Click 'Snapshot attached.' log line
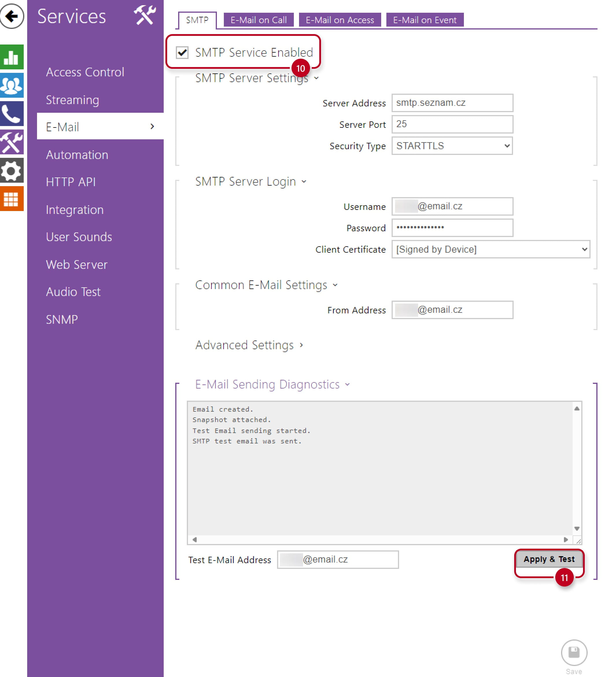This screenshot has width=616, height=677. pyautogui.click(x=231, y=420)
